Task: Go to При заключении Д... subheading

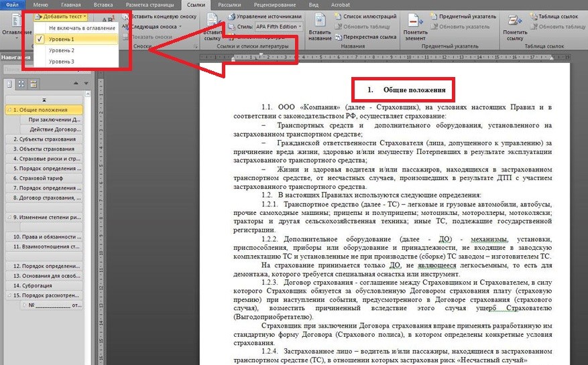Action: (51, 119)
